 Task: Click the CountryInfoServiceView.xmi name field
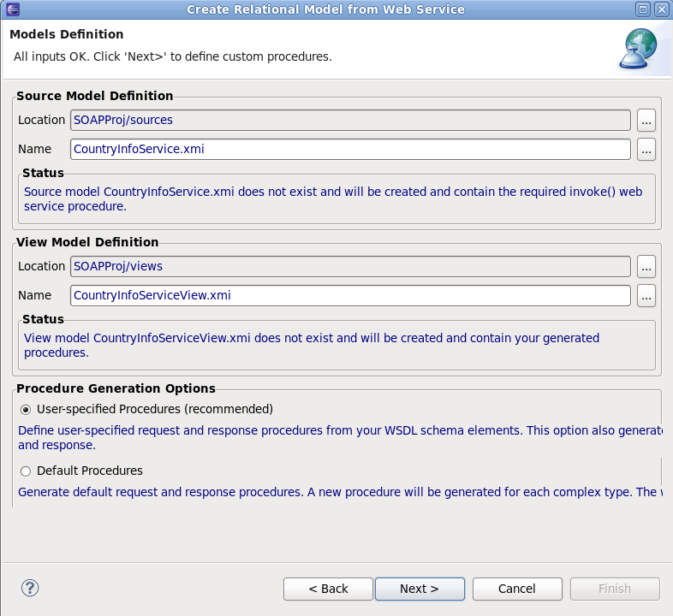(x=350, y=295)
